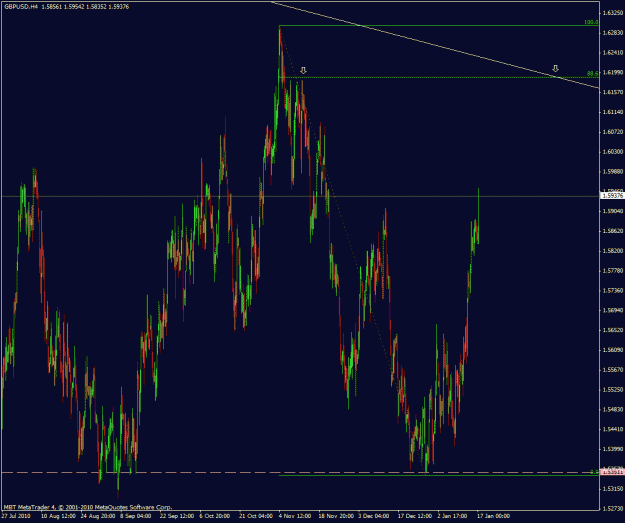This screenshot has height=523, width=625.
Task: Click the 21 Oct 04:00 time label
Action: (x=256, y=516)
